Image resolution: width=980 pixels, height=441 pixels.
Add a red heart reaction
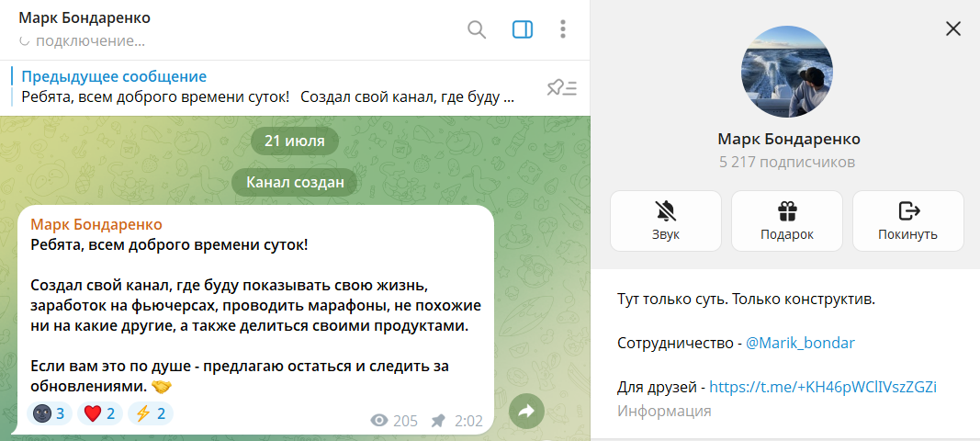(99, 413)
